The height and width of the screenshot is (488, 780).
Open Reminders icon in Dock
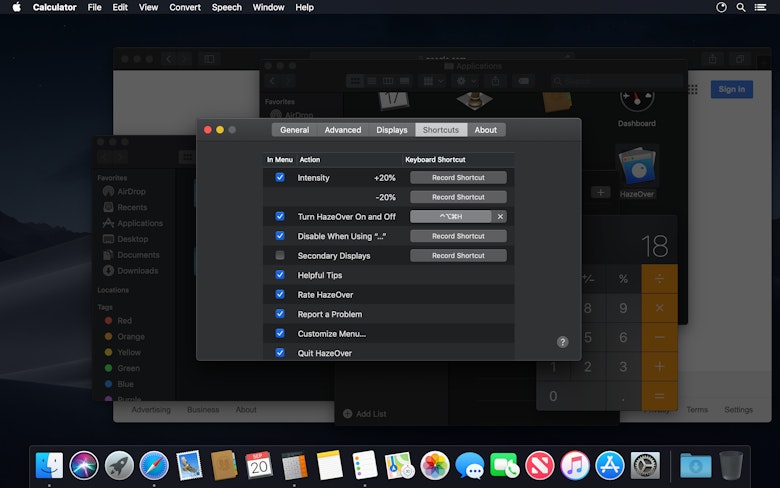click(x=365, y=465)
